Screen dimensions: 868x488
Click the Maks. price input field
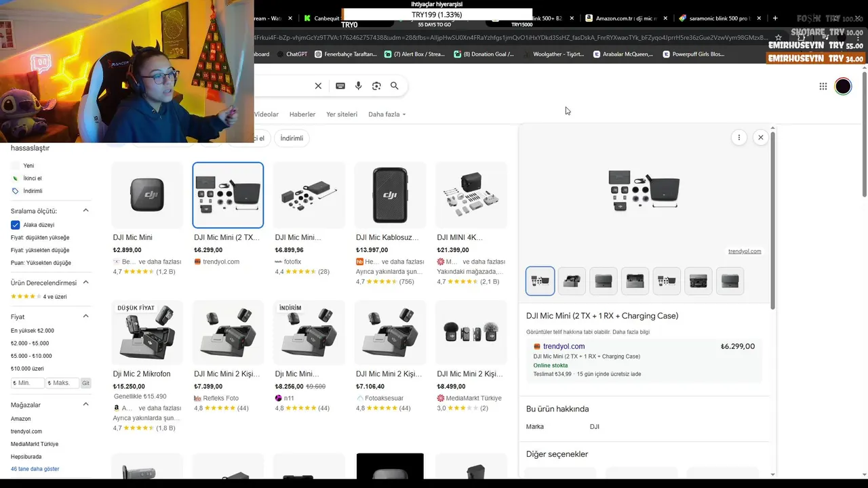pyautogui.click(x=63, y=383)
